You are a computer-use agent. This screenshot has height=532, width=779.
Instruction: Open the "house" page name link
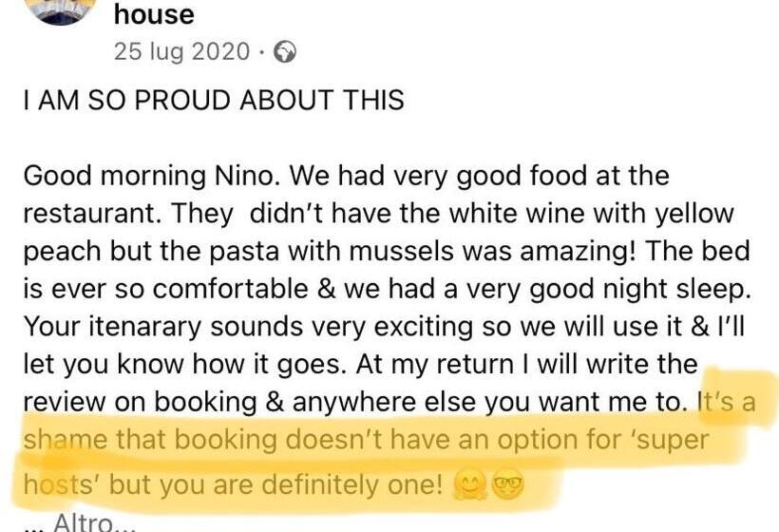point(153,14)
